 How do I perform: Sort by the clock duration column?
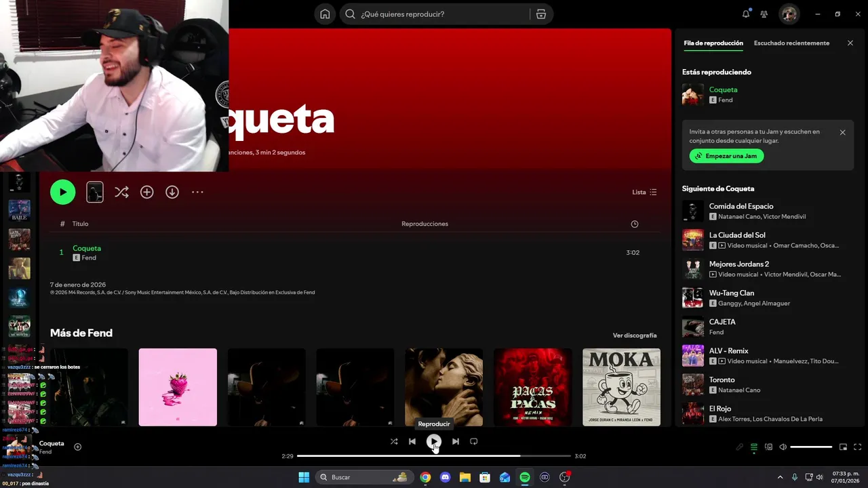[x=635, y=224]
